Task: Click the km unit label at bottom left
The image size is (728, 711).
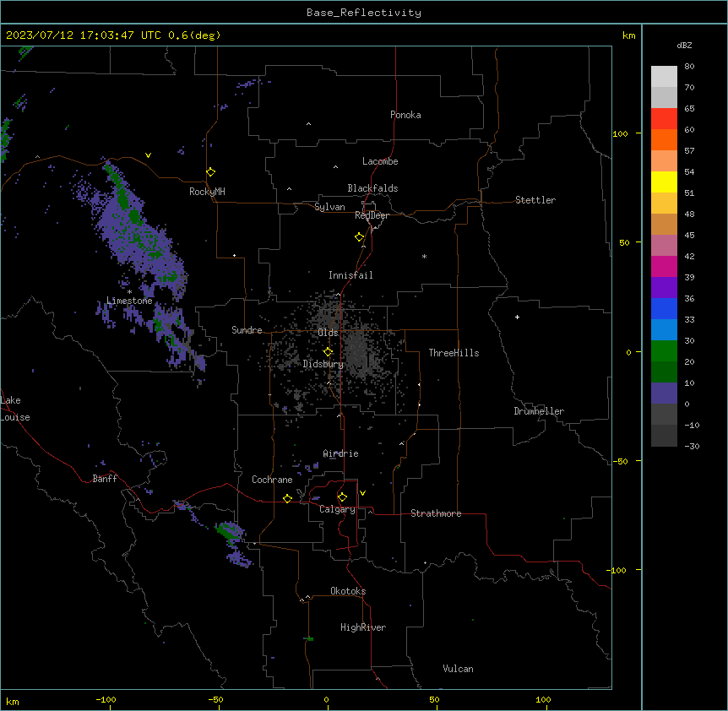Action: pos(13,701)
